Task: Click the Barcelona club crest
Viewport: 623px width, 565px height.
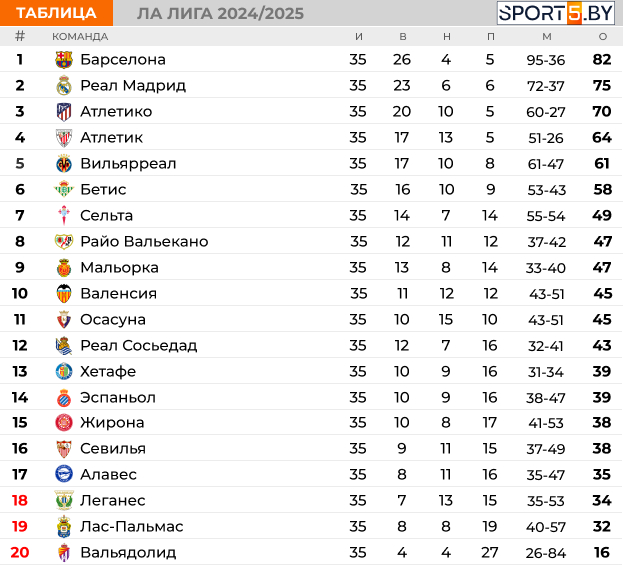Action: pyautogui.click(x=64, y=60)
